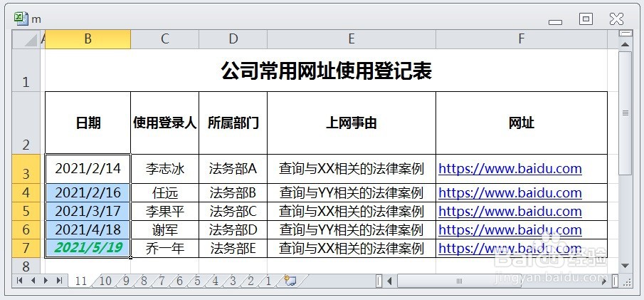Click vertical scrollbar thumb
Image resolution: width=644 pixels, height=300 pixels.
point(625,113)
